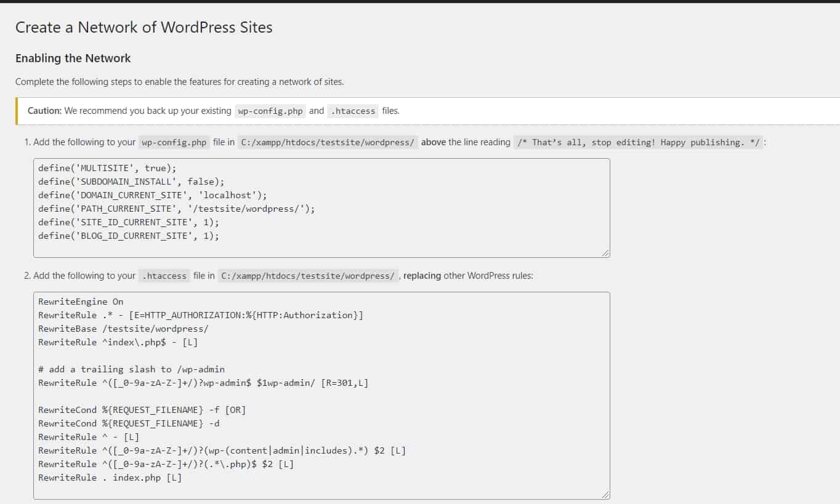840x504 pixels.
Task: Click the 'RewriteRule . index.php [L]' line
Action: coord(110,478)
